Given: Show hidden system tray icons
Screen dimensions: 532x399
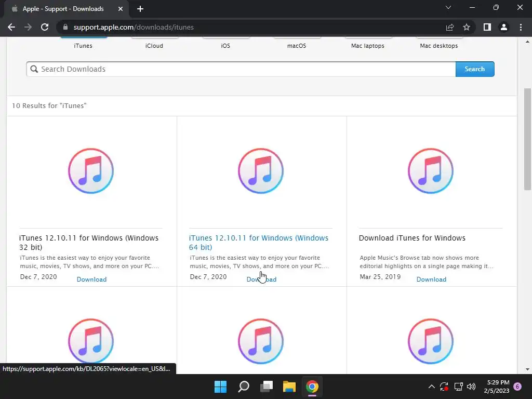Looking at the screenshot, I should [x=432, y=387].
